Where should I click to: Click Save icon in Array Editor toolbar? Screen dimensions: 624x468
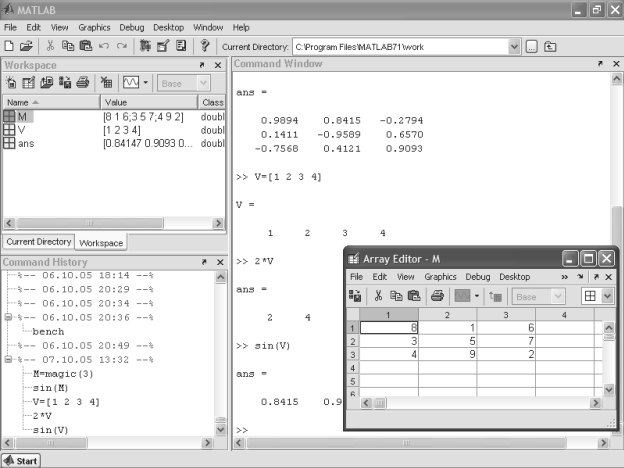point(355,296)
